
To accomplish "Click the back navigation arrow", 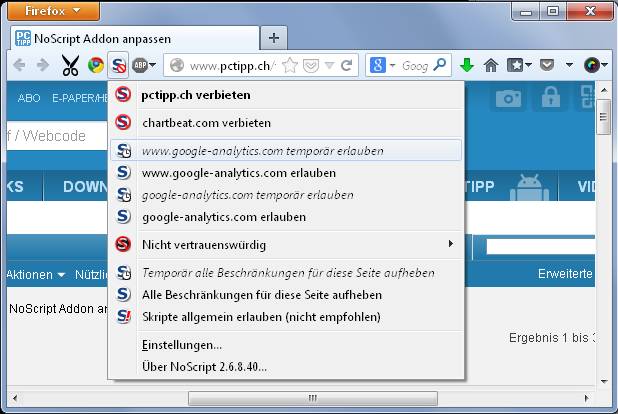I will [19, 65].
